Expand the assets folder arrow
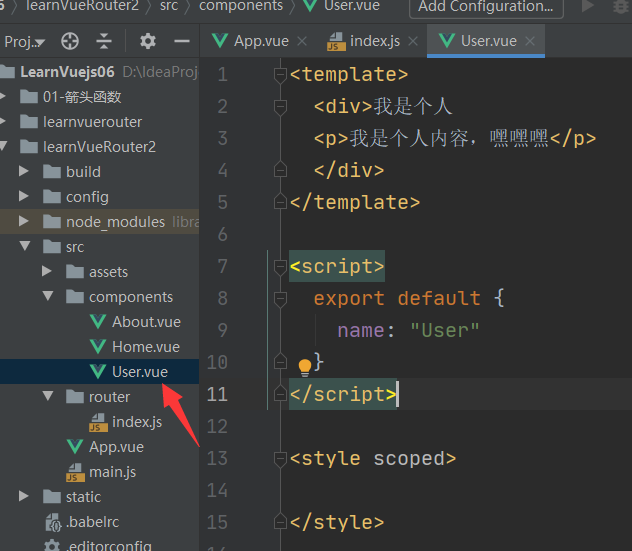The width and height of the screenshot is (632, 551). coord(47,271)
